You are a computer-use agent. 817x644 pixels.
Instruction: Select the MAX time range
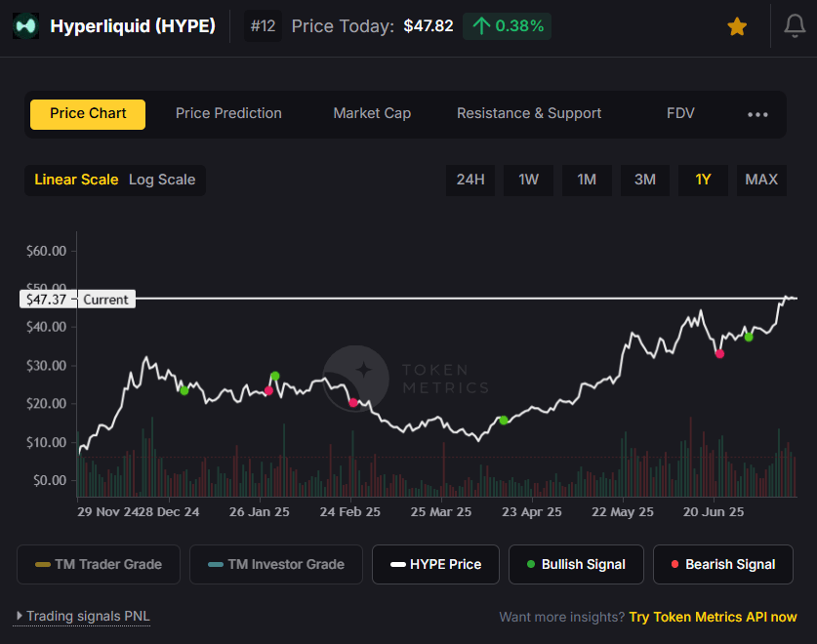(761, 180)
